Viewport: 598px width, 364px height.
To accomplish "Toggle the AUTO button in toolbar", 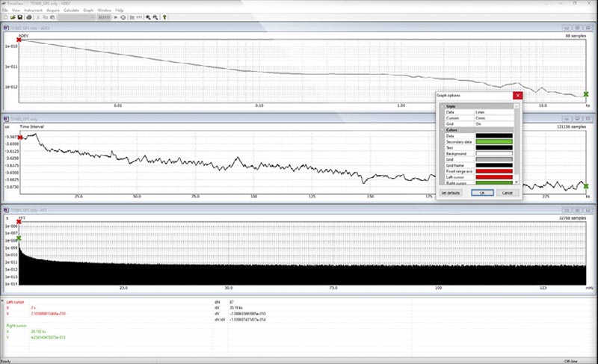I will (104, 17).
